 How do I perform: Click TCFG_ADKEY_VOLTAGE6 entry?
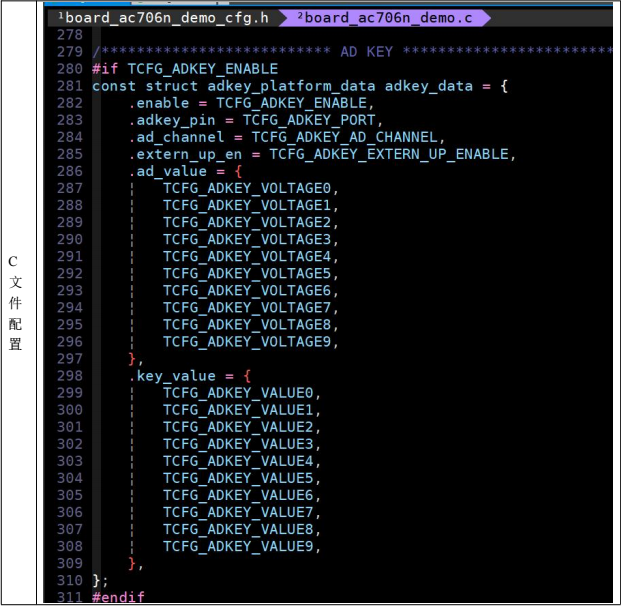point(247,291)
